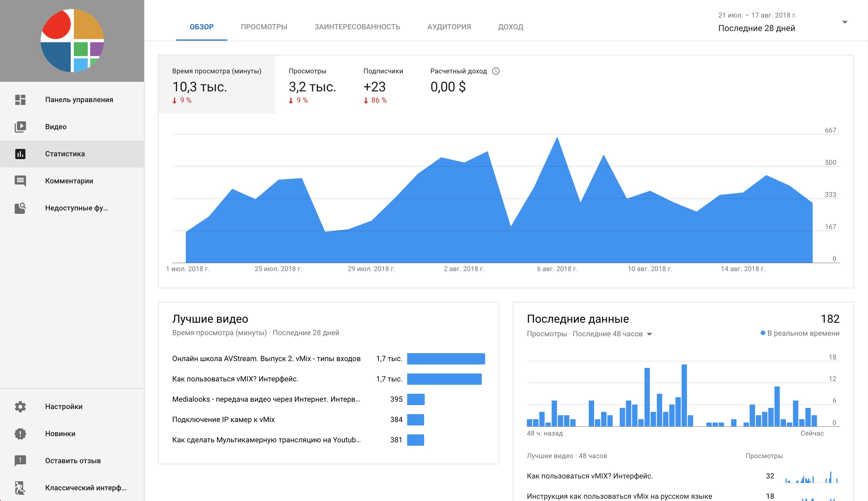Click the comments icon beside Комментарии
Screen dimensions: 868x501
point(20,181)
